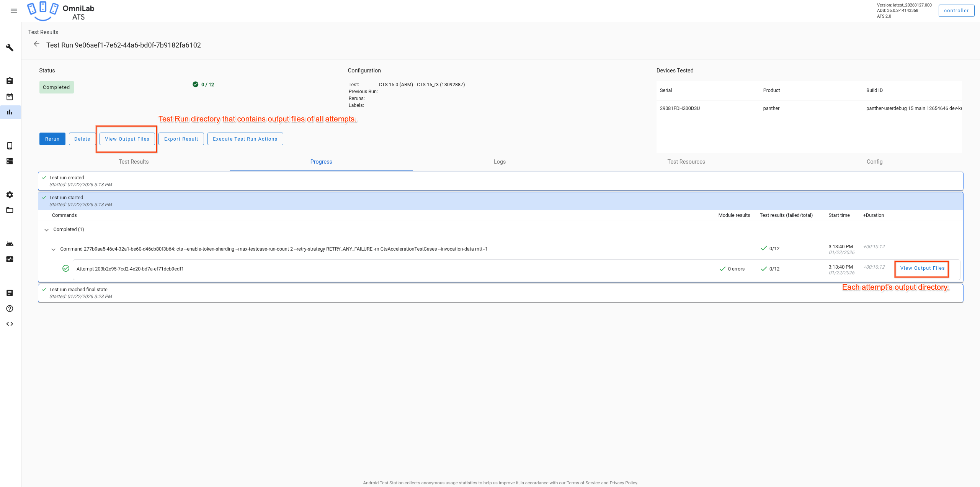Click the 0/12 progress indicator

tap(203, 84)
